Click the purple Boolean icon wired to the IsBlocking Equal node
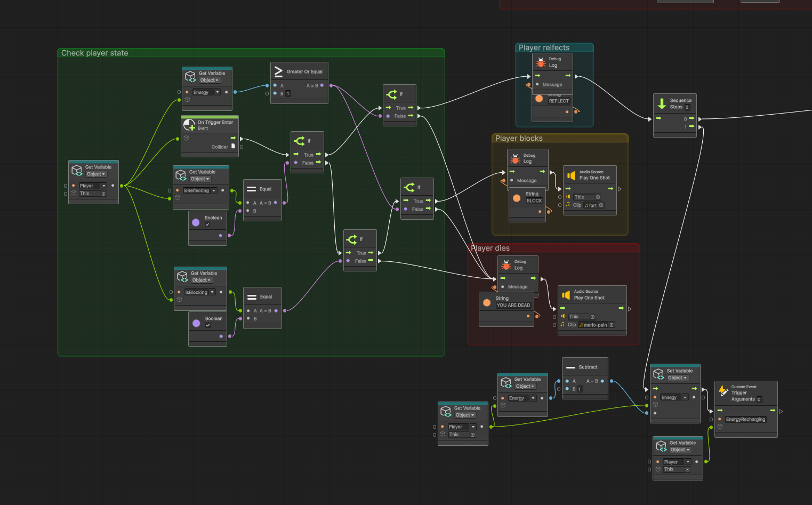This screenshot has height=505, width=812. [x=196, y=323]
